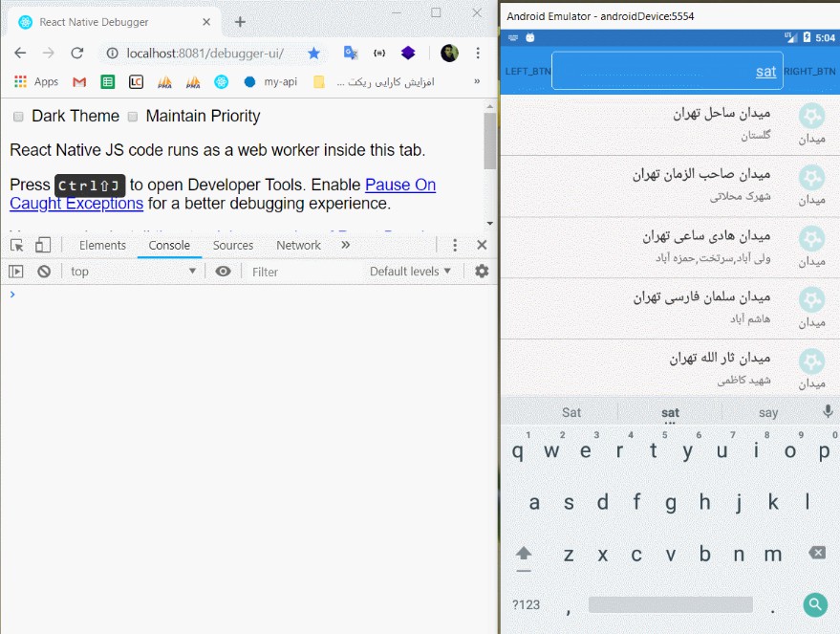This screenshot has width=840, height=634.
Task: Click the page scrollbar thumb
Action: [x=489, y=141]
